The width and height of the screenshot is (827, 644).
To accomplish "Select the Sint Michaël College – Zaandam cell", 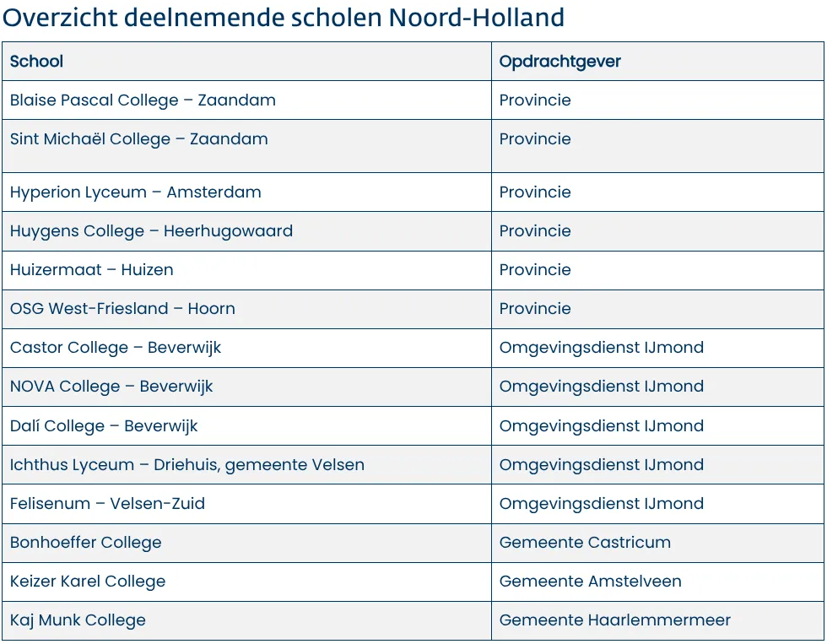I will pyautogui.click(x=139, y=139).
